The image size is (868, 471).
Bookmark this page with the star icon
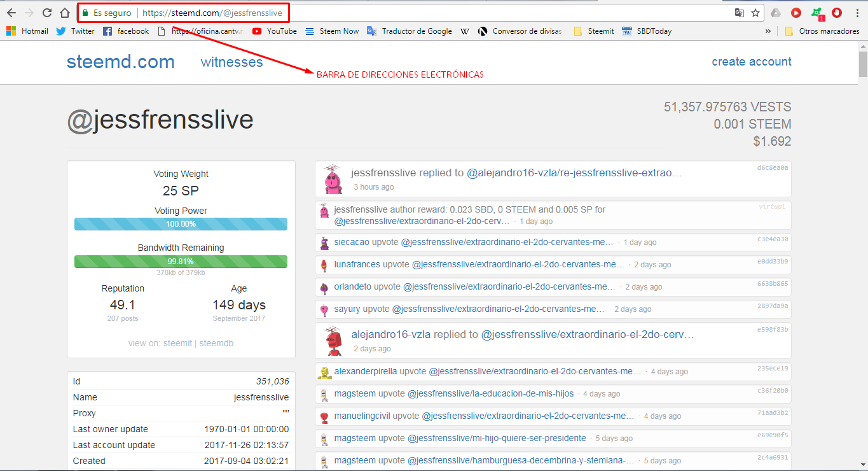click(755, 13)
